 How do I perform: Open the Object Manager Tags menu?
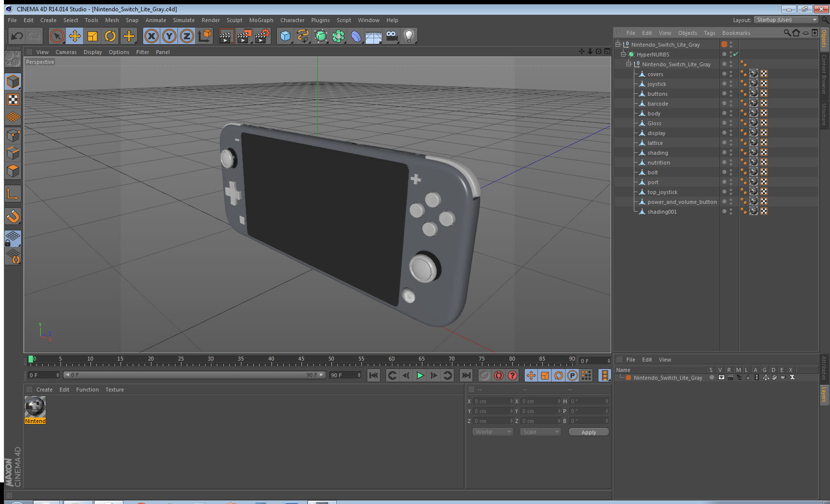tap(710, 33)
